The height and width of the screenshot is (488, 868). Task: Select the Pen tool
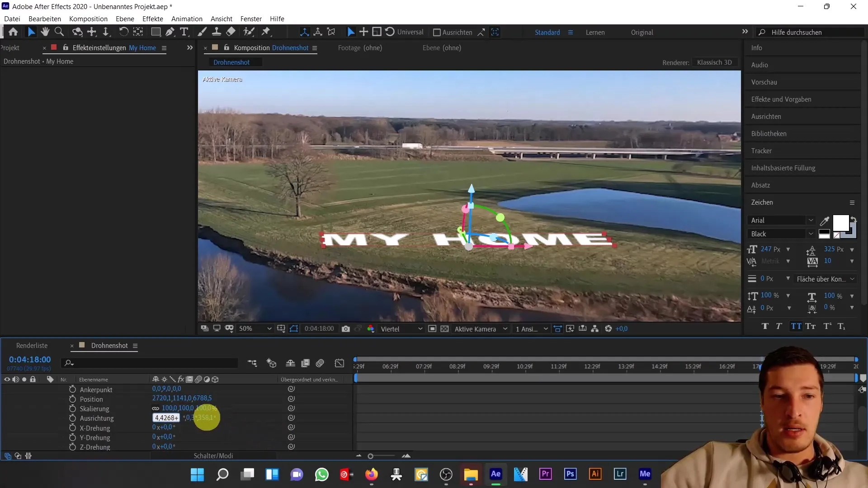click(x=170, y=32)
